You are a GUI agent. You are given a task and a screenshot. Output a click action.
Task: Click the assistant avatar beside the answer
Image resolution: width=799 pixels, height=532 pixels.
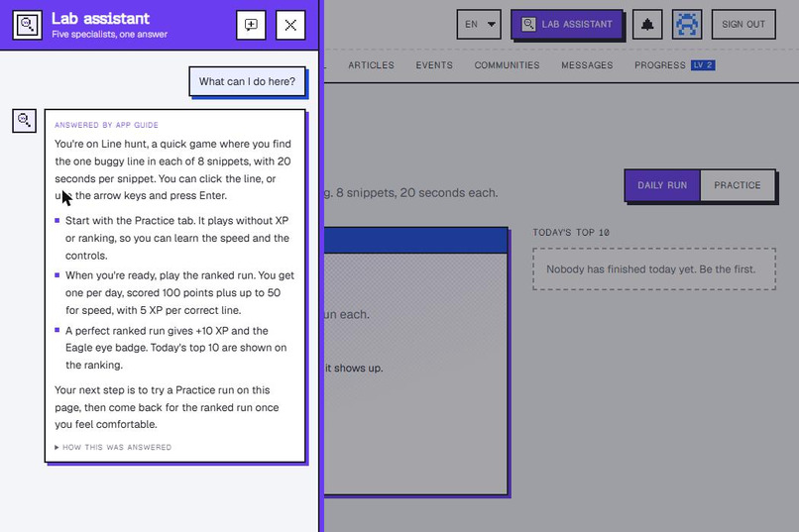coord(24,121)
